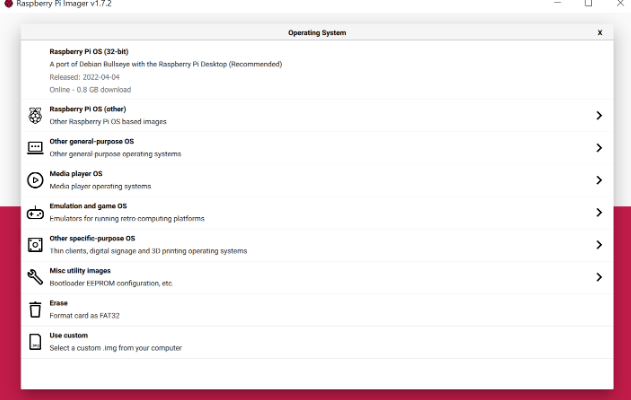Image resolution: width=631 pixels, height=400 pixels.
Task: Click 'Other Raspberry Pi OS based images' text
Action: tap(108, 122)
